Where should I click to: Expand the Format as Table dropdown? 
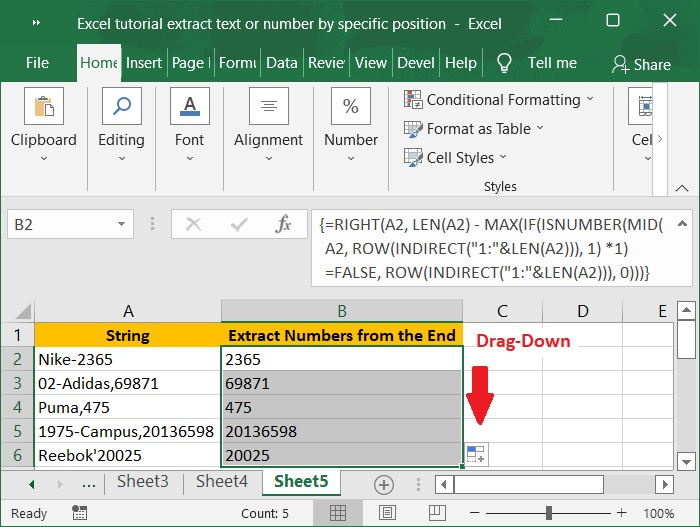point(540,128)
